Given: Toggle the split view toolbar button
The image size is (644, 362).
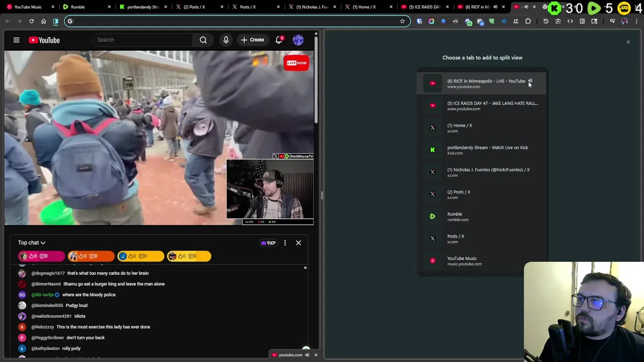Looking at the screenshot, I should 55,21.
